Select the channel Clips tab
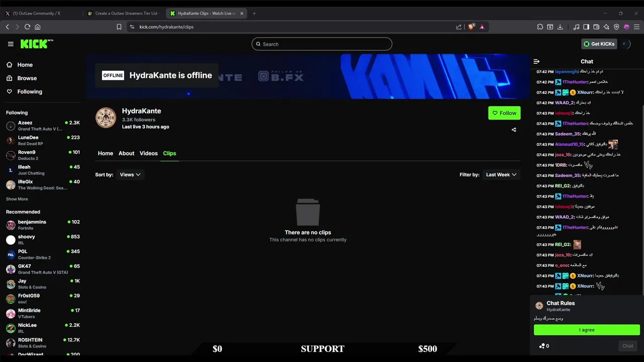This screenshot has width=644, height=362. pyautogui.click(x=170, y=153)
